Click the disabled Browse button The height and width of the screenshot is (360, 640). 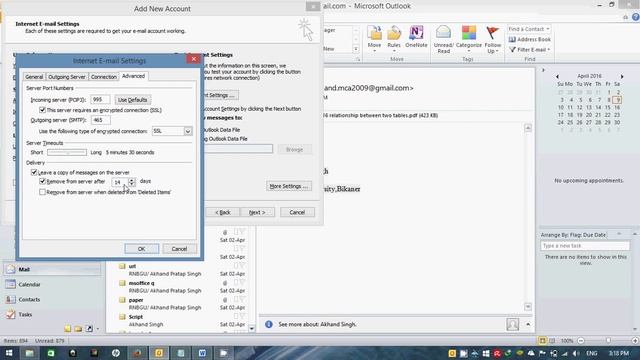(294, 149)
